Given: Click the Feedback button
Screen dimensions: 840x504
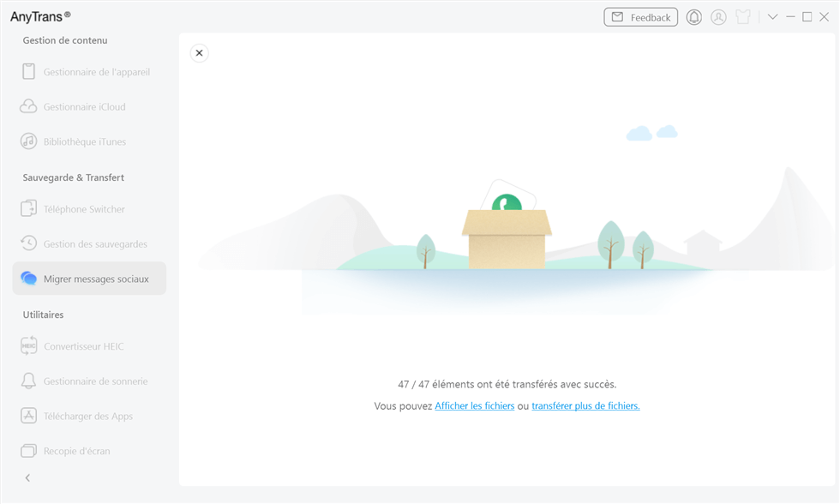Looking at the screenshot, I should click(x=640, y=17).
